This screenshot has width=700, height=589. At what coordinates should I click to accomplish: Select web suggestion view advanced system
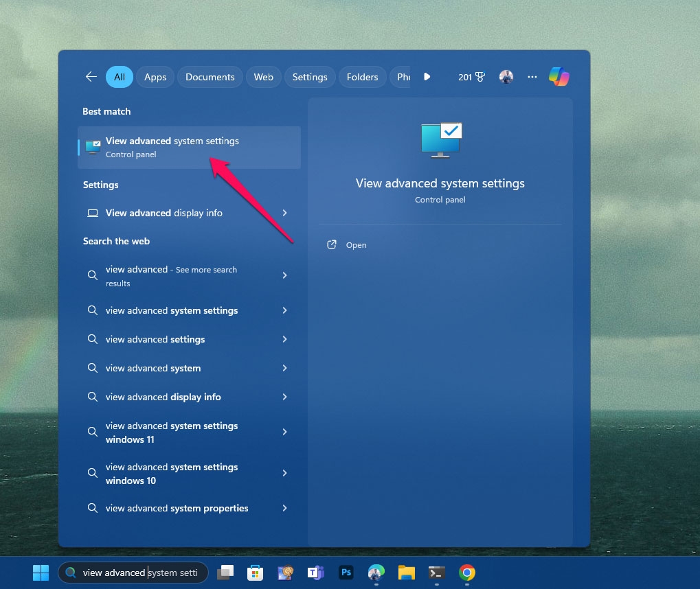pos(190,368)
